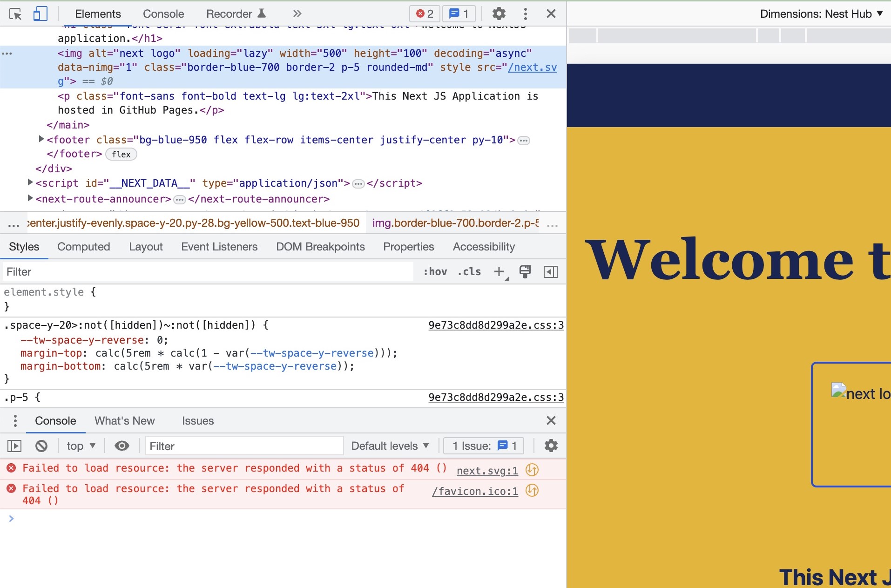
Task: Open rendering emulations via the paintbrush icon
Action: (x=525, y=271)
